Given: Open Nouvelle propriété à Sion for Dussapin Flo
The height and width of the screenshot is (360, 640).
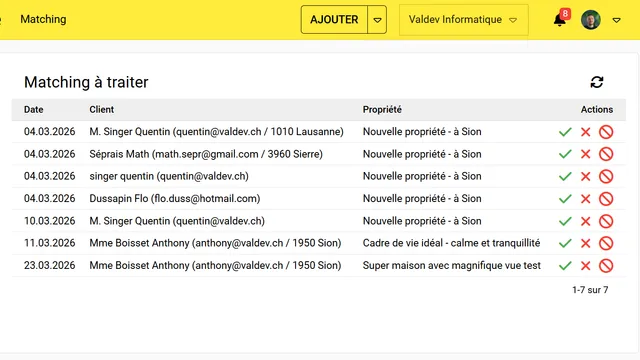Looking at the screenshot, I should pyautogui.click(x=422, y=199).
